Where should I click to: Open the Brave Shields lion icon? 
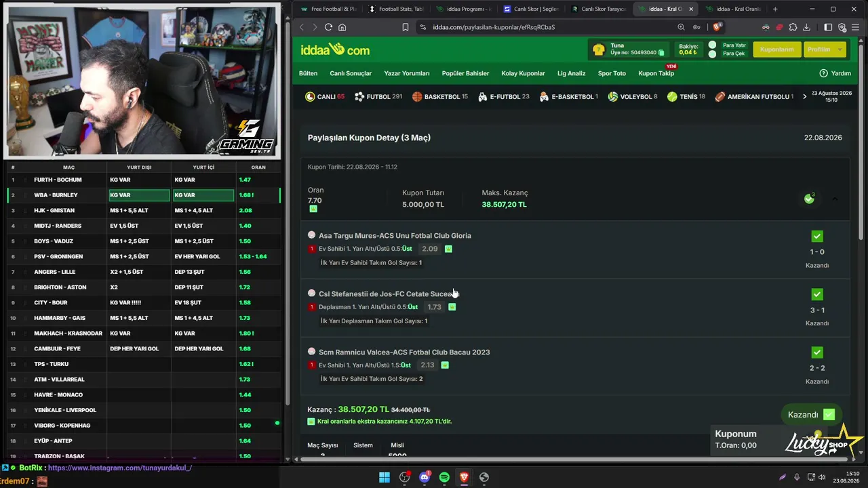point(717,27)
